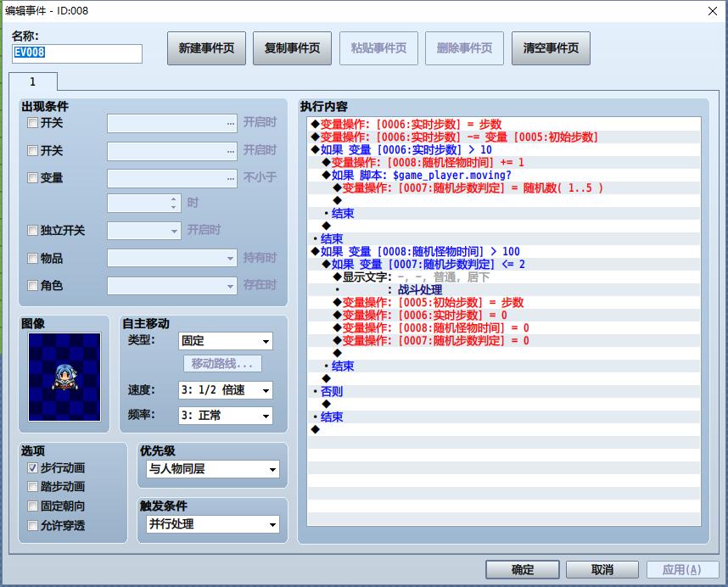Enable the 物品 condition checkbox
The image size is (728, 587).
[32, 258]
